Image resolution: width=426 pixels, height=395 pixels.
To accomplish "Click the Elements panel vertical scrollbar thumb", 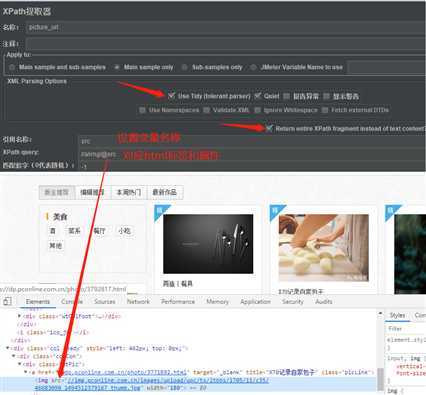I will point(380,378).
